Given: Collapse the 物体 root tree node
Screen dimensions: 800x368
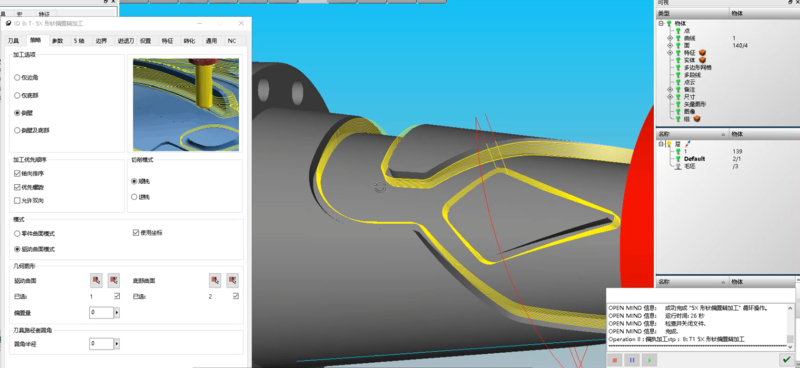Looking at the screenshot, I should click(661, 23).
